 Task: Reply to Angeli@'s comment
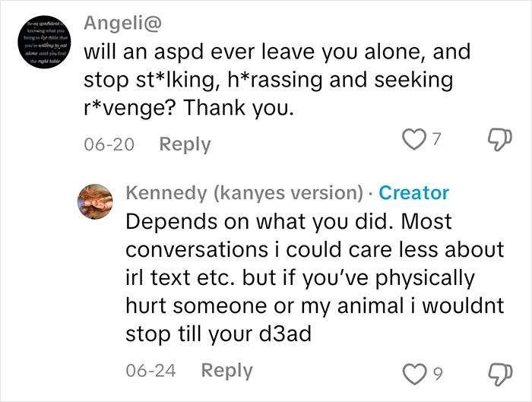[185, 144]
